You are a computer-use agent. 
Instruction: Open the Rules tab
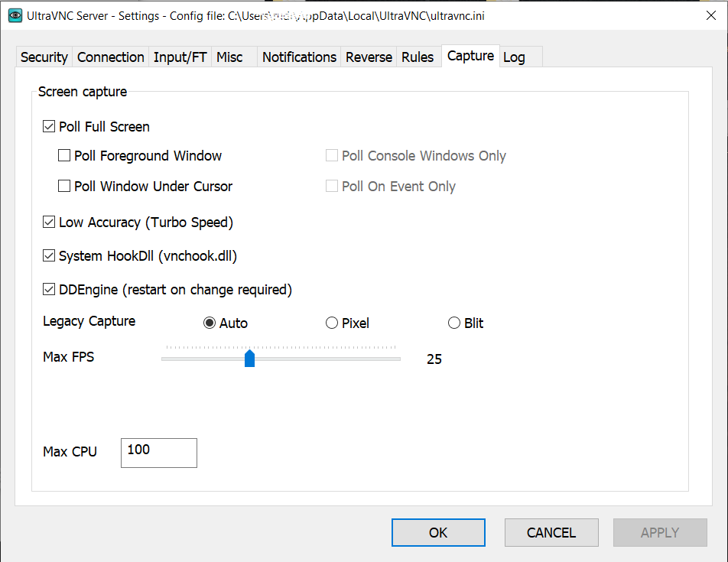[x=418, y=57]
